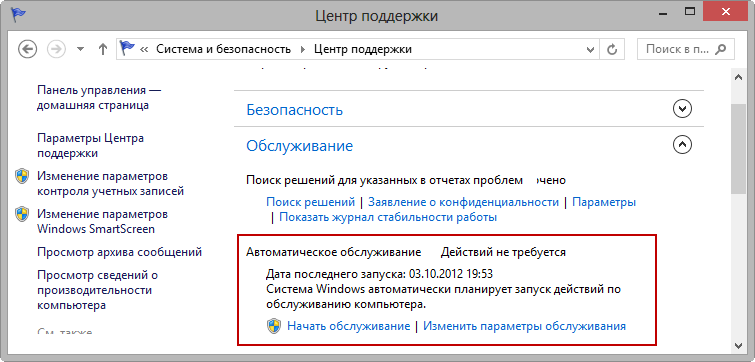The width and height of the screenshot is (755, 362).
Task: Open the recent locations dropdown arrow
Action: (80, 49)
